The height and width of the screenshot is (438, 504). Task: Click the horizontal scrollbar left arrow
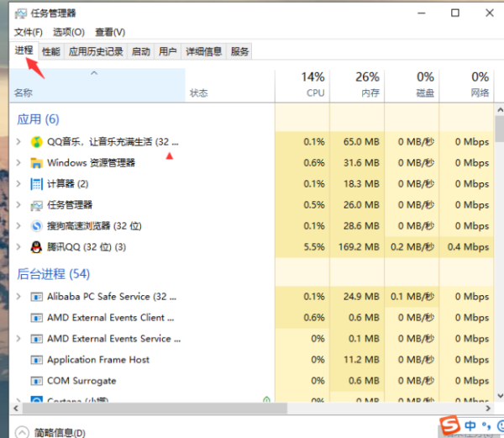tap(16, 408)
